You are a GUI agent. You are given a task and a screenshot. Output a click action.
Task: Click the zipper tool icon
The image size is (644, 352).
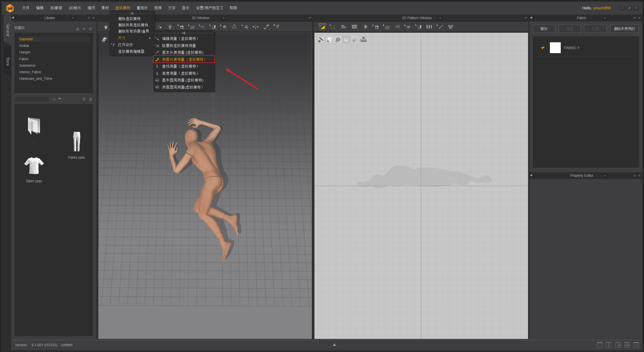tap(234, 27)
